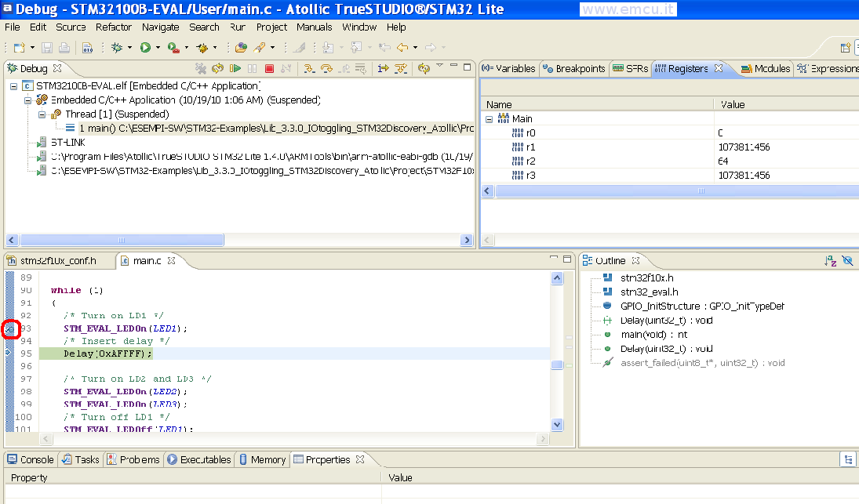
Task: Open the Manuals menu
Action: [315, 27]
